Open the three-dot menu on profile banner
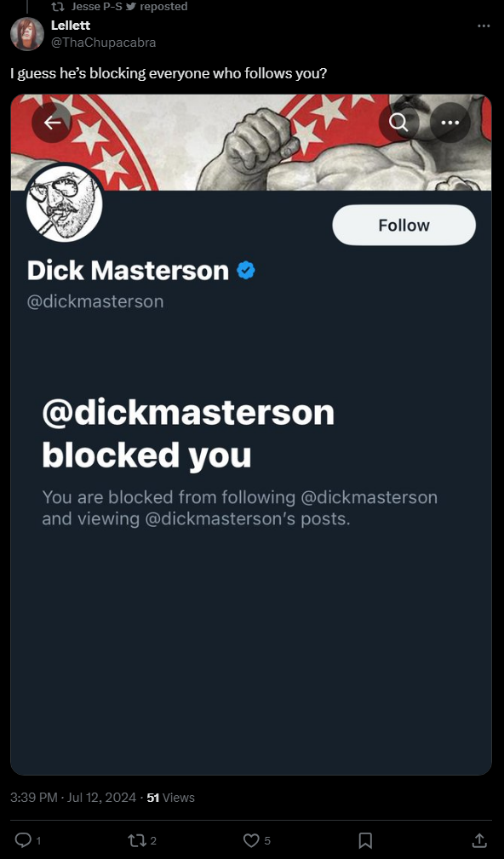This screenshot has width=504, height=859. (x=450, y=123)
